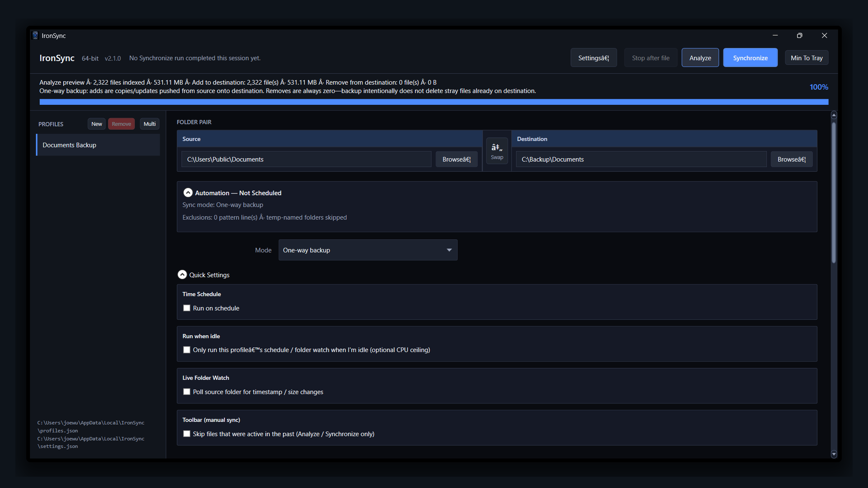This screenshot has width=868, height=488.
Task: Click the vertical scrollbar thumb
Action: tap(834, 193)
